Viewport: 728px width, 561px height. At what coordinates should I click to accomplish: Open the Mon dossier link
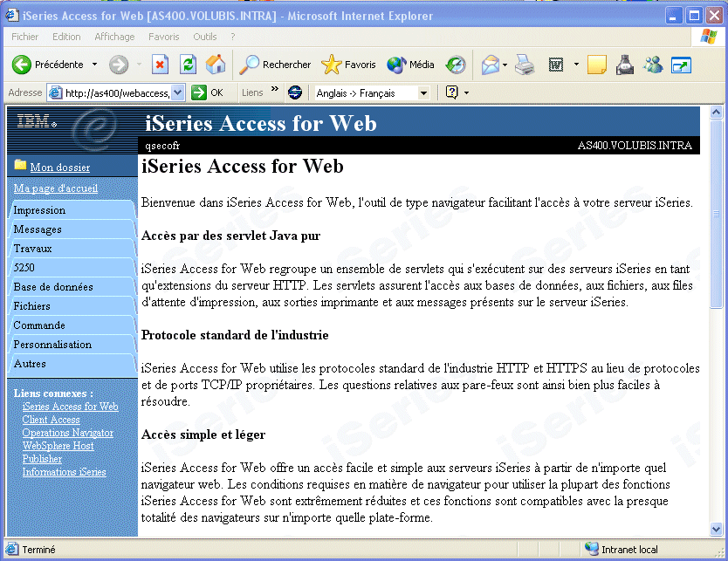(x=60, y=168)
